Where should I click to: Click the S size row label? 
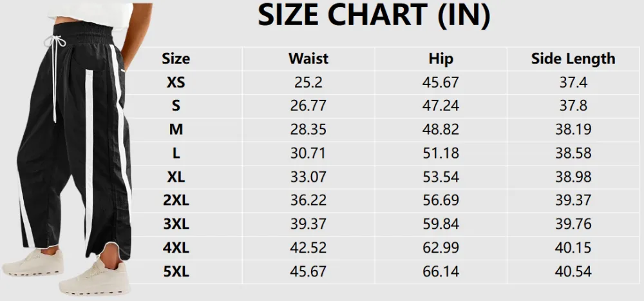click(x=176, y=106)
